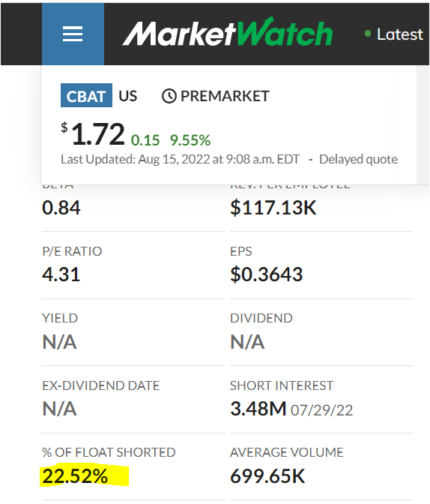The width and height of the screenshot is (430, 504).
Task: Click the highlighted 22.52% float shorted
Action: pyautogui.click(x=75, y=475)
